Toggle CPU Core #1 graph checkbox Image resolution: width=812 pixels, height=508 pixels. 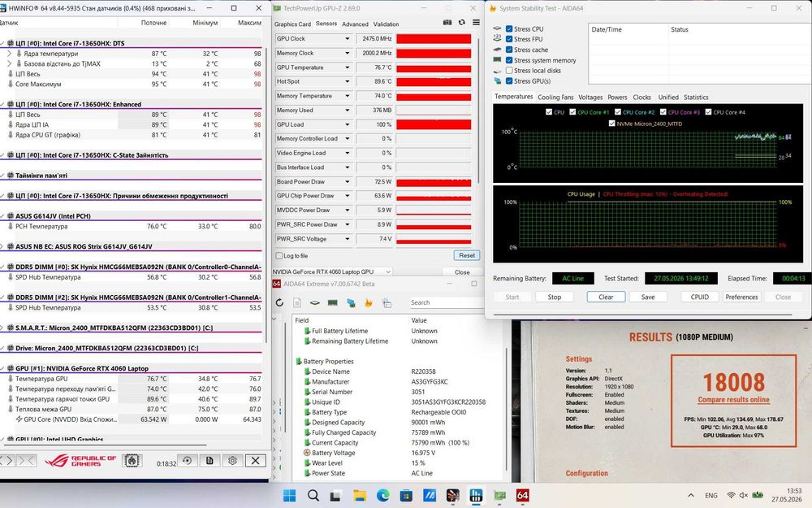[572, 112]
